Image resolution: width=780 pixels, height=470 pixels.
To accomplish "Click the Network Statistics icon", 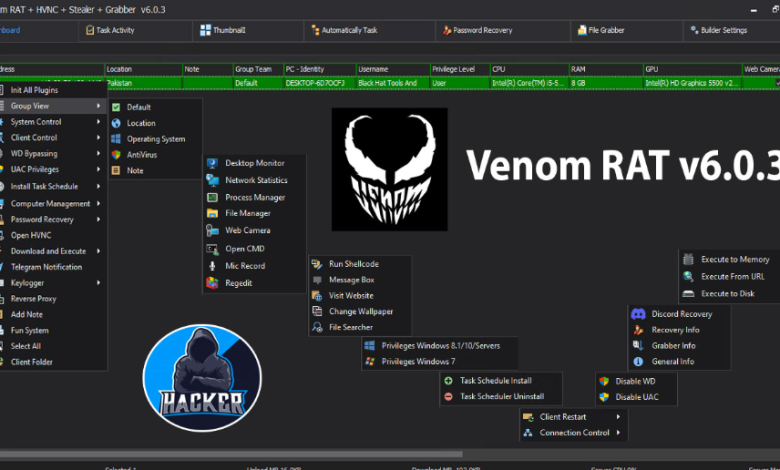I will (x=212, y=180).
